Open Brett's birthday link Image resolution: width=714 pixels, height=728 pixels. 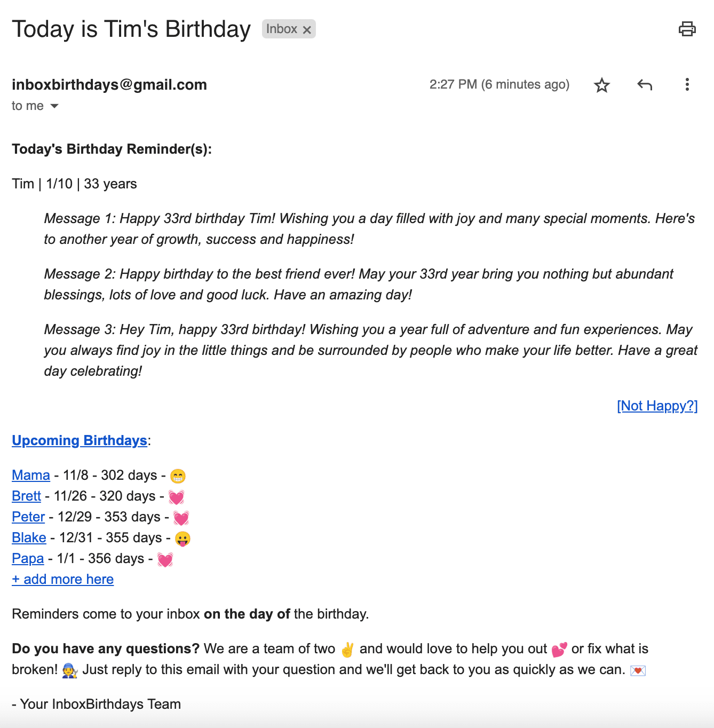26,496
